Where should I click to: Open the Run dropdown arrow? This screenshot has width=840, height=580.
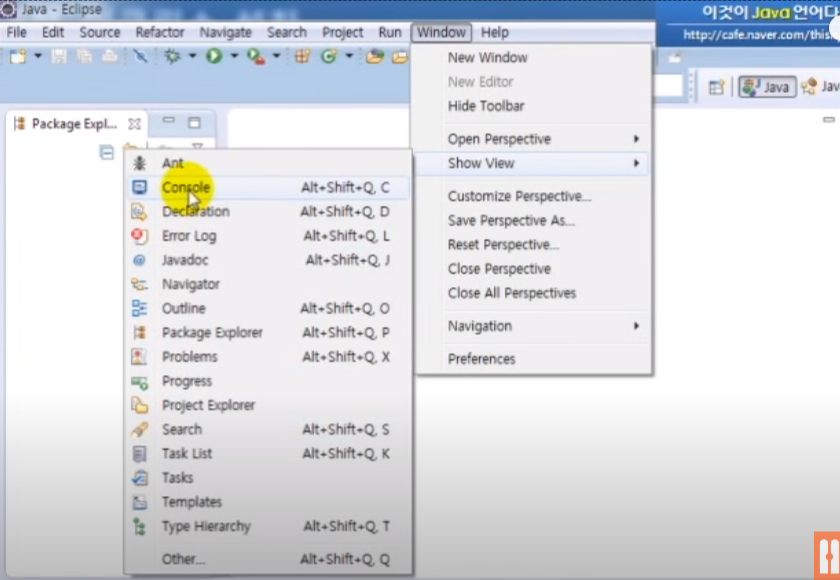coord(234,56)
